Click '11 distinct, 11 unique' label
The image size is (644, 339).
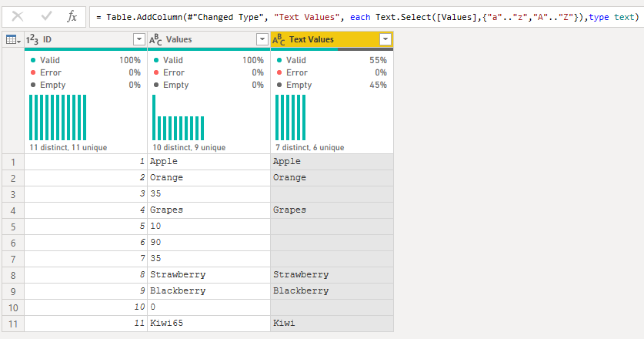click(x=68, y=147)
